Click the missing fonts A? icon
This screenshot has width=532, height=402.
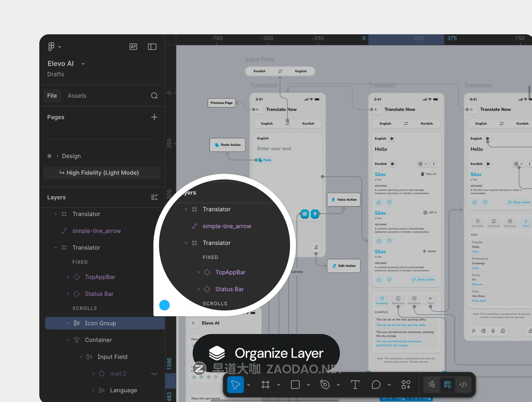(133, 47)
